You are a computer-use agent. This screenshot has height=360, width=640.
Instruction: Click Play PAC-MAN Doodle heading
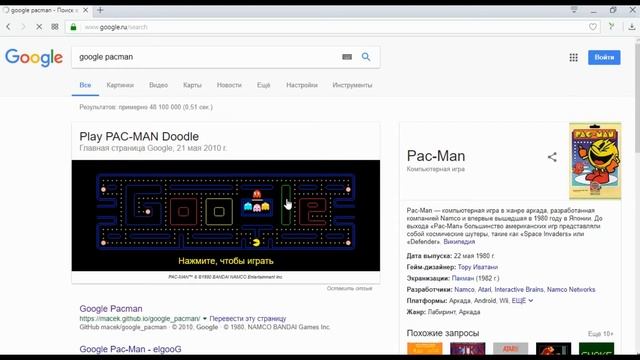[139, 136]
